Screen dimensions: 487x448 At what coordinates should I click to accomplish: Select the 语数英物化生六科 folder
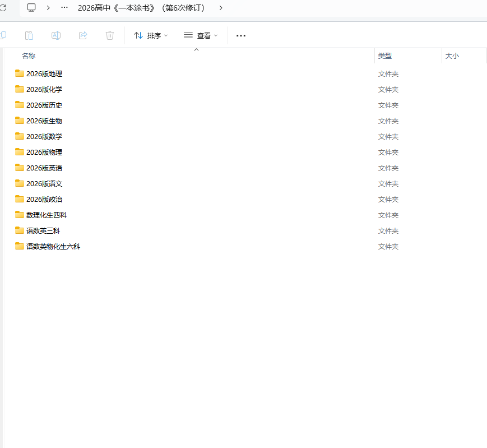click(x=53, y=246)
